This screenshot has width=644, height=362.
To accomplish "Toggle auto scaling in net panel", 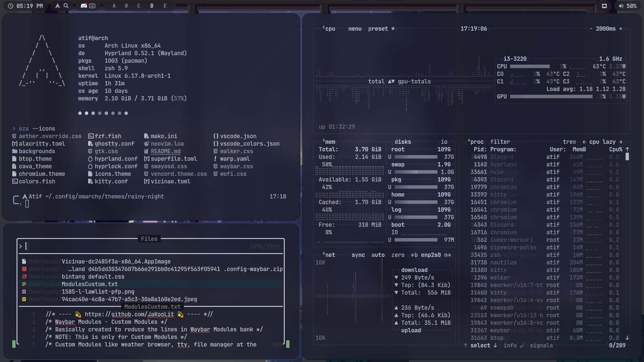I will pos(378,255).
